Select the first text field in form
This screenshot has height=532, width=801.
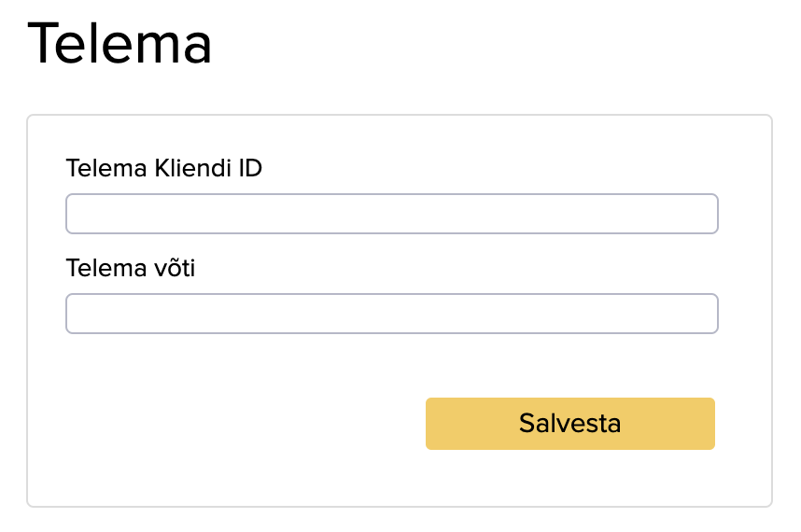tap(391, 214)
